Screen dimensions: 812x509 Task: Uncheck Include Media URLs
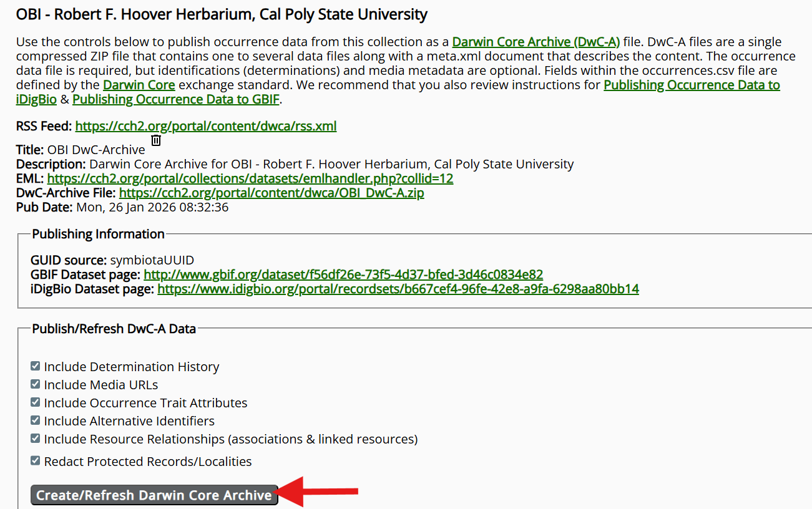[x=35, y=384]
